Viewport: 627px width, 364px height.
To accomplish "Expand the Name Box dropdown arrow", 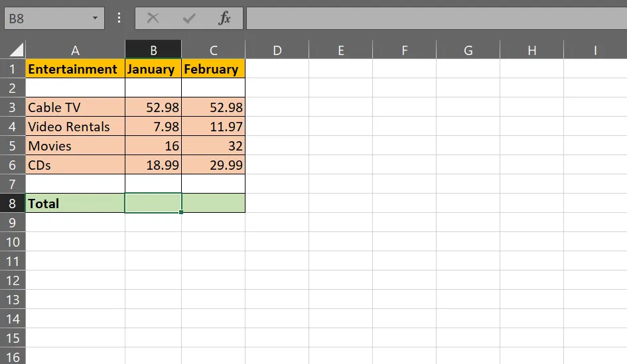I will (x=95, y=18).
